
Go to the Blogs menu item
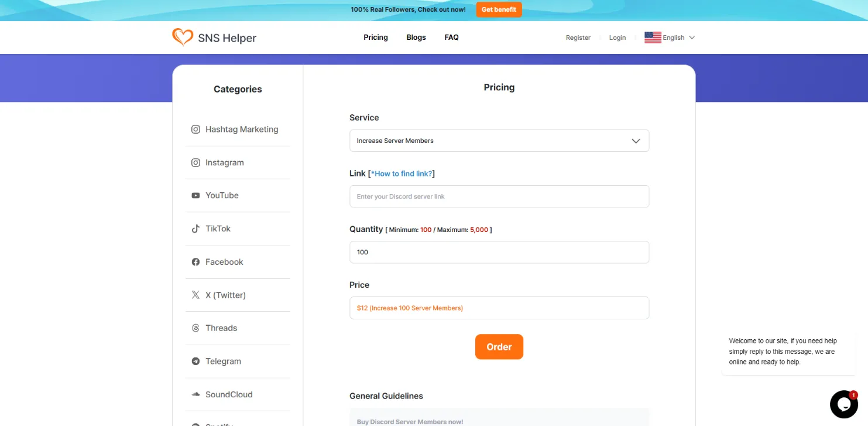point(416,38)
